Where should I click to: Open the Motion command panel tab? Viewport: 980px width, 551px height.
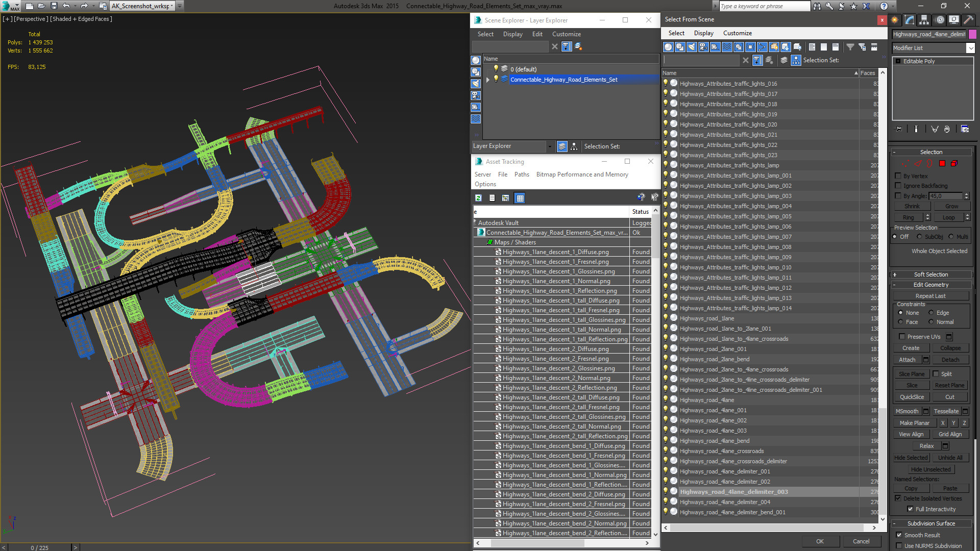(940, 20)
